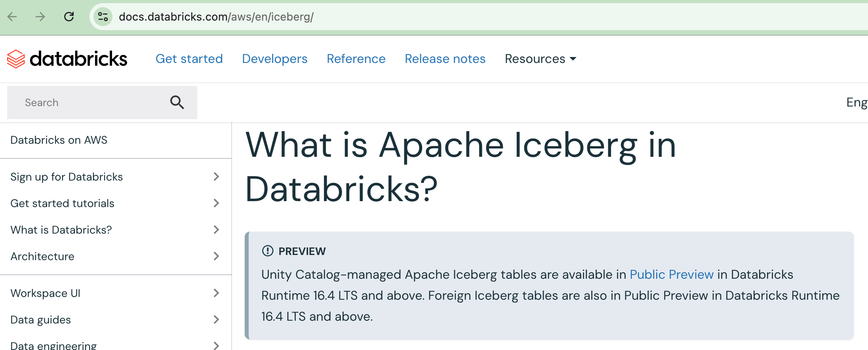The height and width of the screenshot is (350, 868).
Task: Open the language selector showing Eng
Action: pyautogui.click(x=857, y=103)
